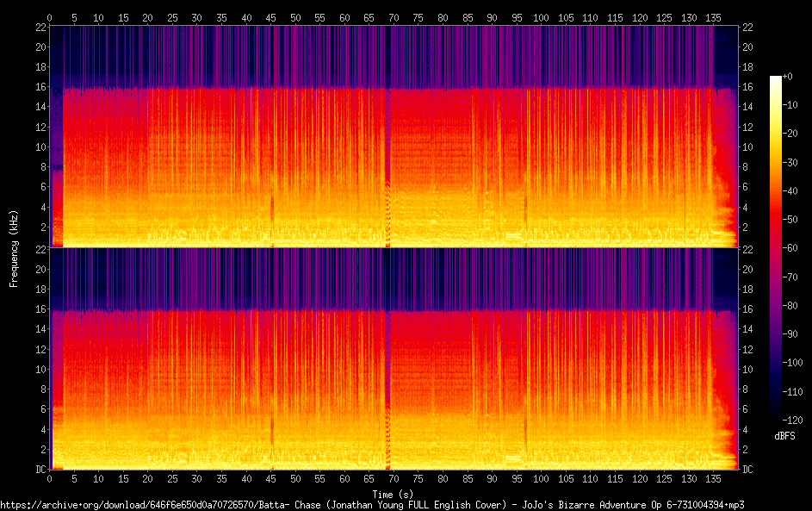Viewport: 812px width, 511px height.
Task: Click the "135" tick on the bottom time axis
Action: (714, 479)
